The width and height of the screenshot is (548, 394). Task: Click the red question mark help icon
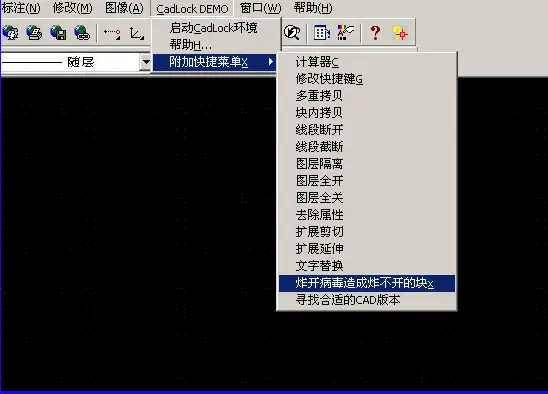tap(375, 33)
